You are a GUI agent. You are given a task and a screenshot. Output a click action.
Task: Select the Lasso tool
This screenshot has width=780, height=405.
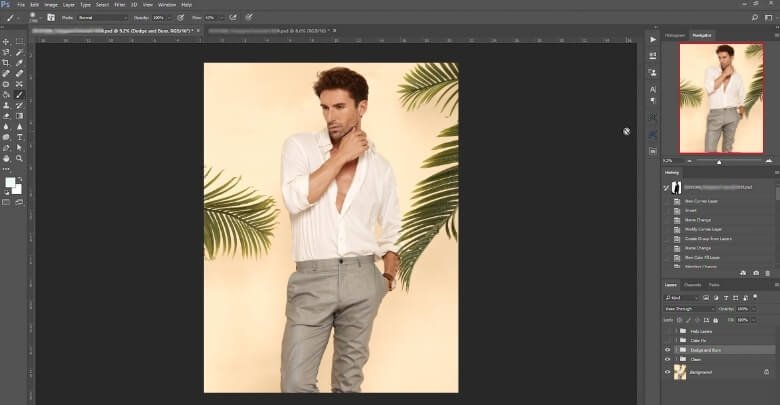click(6, 52)
